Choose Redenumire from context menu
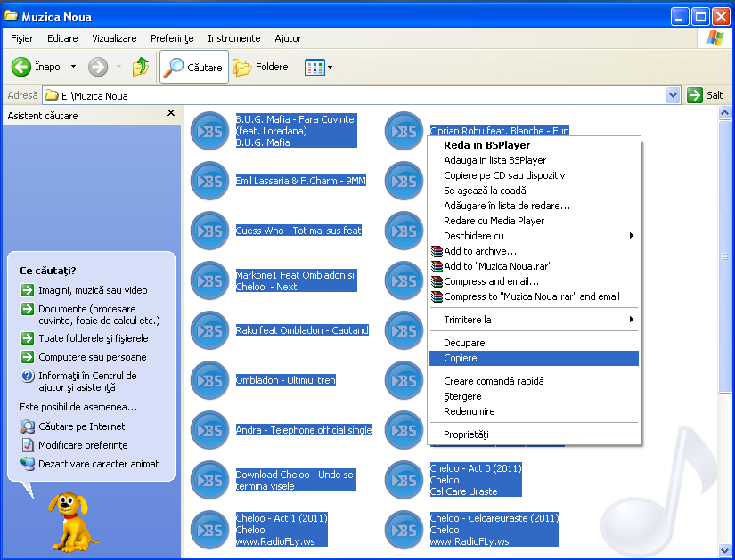Image resolution: width=735 pixels, height=560 pixels. point(534,411)
